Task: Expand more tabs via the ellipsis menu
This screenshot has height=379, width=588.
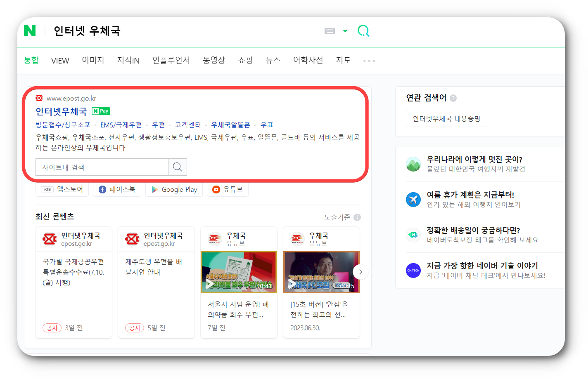Action: (x=369, y=61)
